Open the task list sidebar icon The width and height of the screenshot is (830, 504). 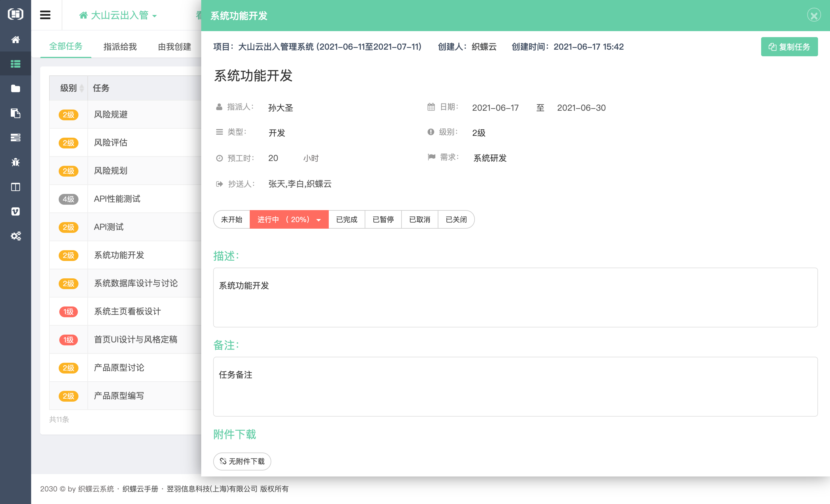click(16, 64)
